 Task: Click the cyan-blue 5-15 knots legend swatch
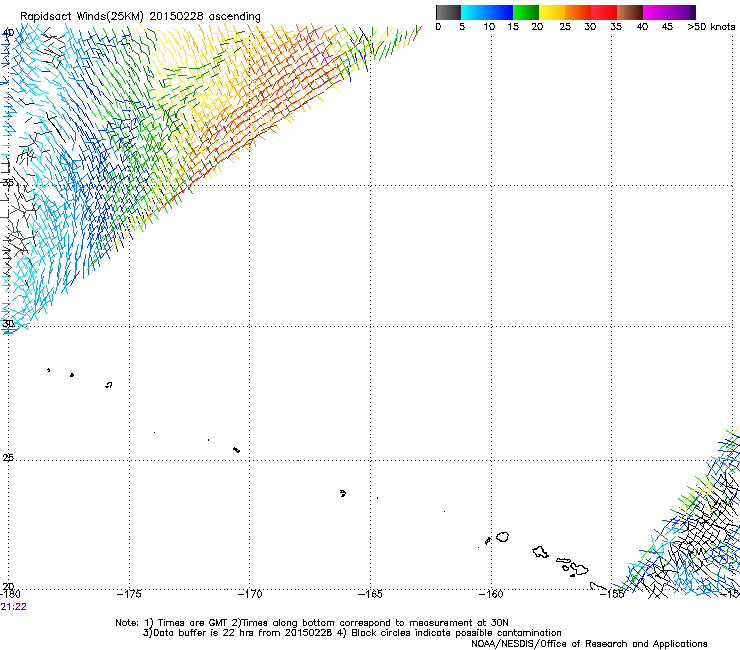click(x=487, y=12)
